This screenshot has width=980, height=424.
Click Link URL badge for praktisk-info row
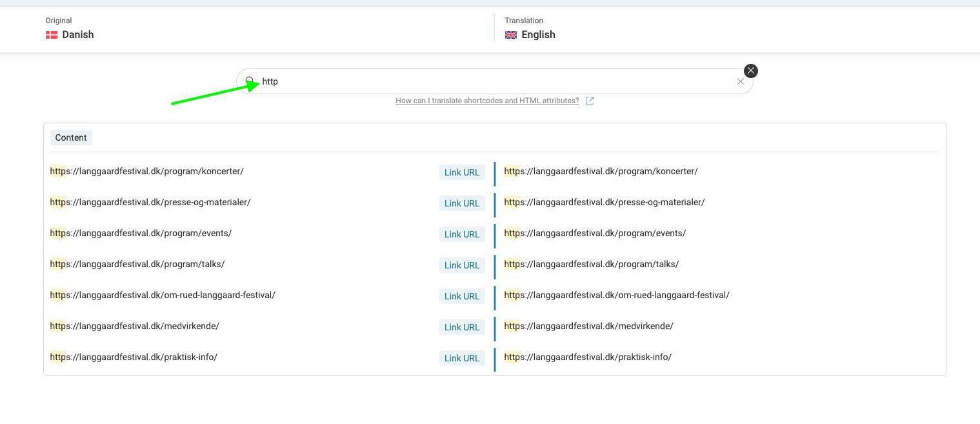coord(462,358)
